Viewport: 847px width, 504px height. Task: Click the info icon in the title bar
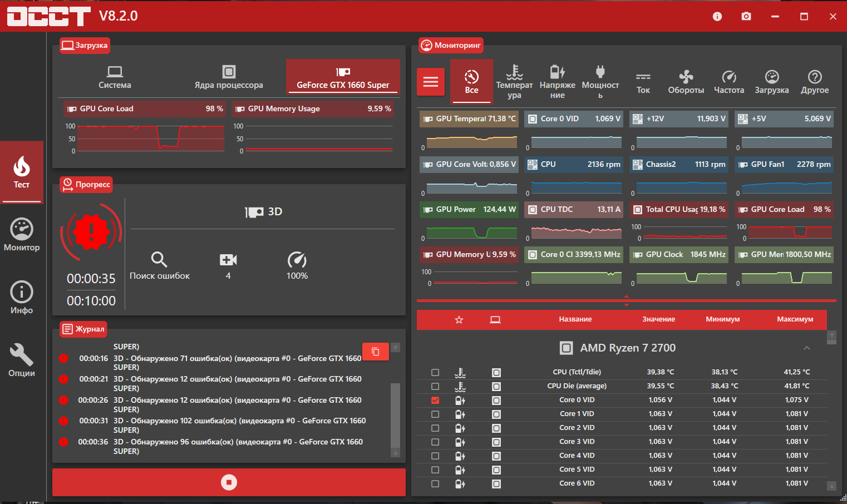(x=717, y=17)
